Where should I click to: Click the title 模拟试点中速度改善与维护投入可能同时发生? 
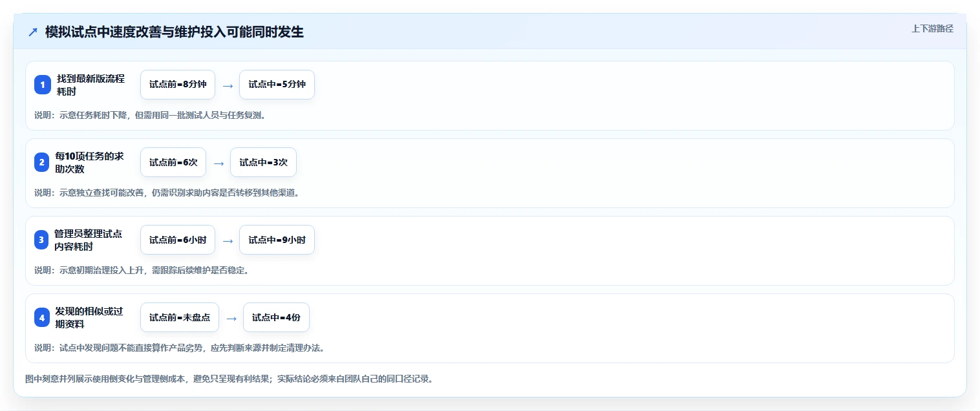[175, 32]
